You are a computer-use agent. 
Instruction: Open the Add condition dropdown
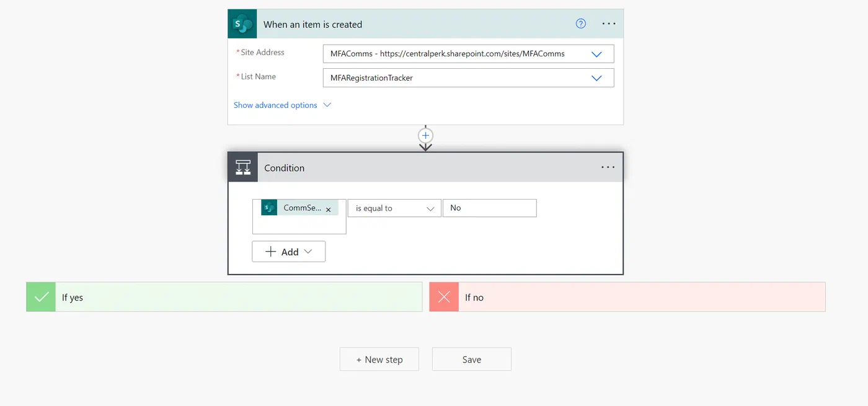click(289, 252)
